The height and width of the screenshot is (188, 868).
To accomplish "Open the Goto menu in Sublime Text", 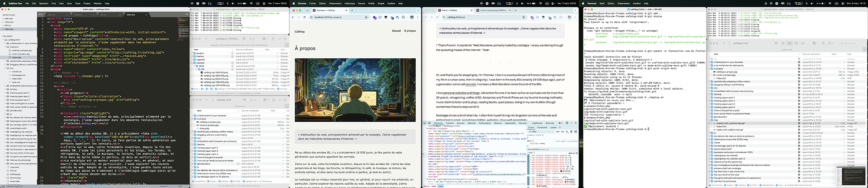I will point(69,4).
